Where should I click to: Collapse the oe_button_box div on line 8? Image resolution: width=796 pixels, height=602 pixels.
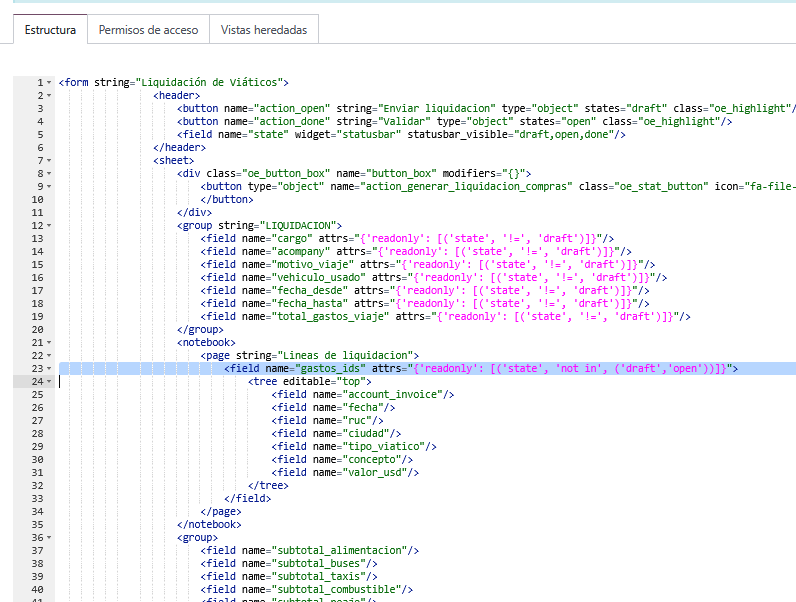tap(50, 173)
